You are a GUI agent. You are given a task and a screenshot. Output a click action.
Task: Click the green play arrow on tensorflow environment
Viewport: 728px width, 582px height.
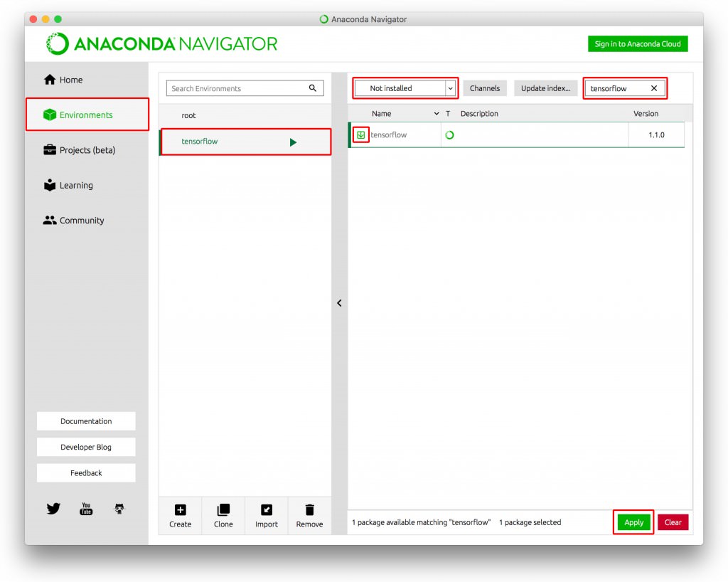(x=293, y=142)
